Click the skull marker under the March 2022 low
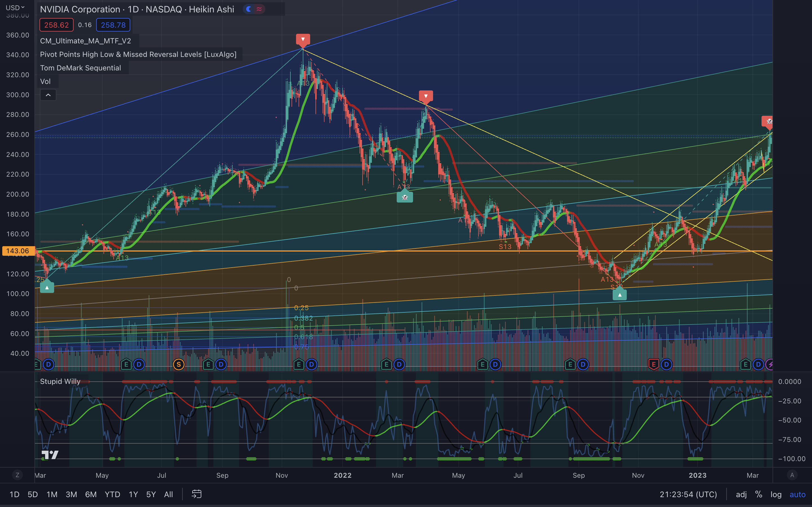 (405, 197)
